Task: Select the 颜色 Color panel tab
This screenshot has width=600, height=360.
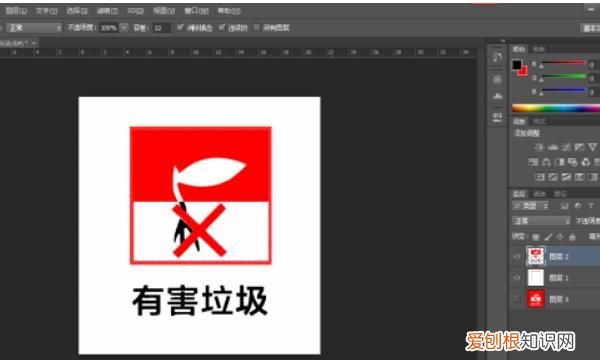Action: (519, 49)
